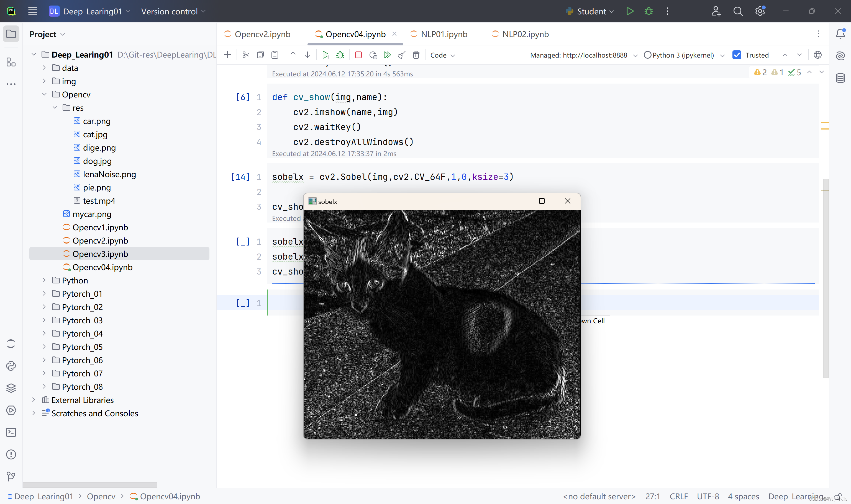
Task: Move the cell up
Action: pos(293,55)
